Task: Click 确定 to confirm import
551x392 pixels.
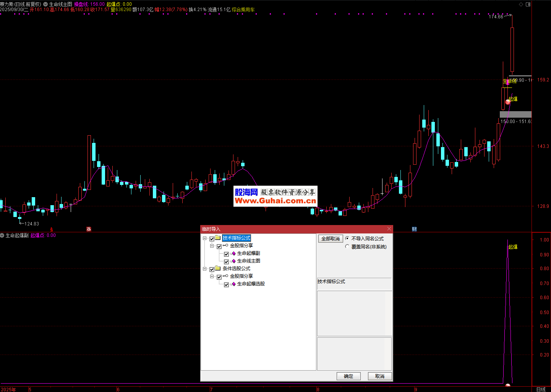Action: coord(348,376)
